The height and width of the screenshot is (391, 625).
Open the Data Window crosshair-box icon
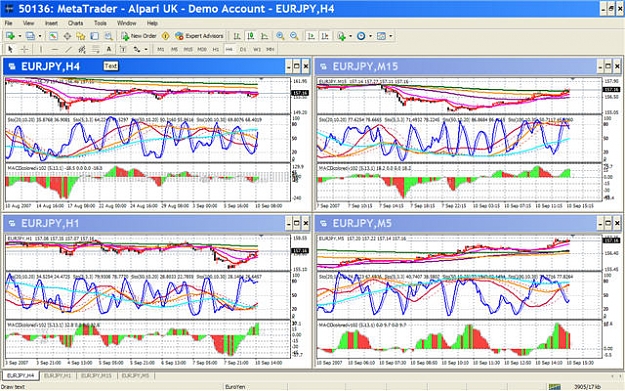[67, 36]
